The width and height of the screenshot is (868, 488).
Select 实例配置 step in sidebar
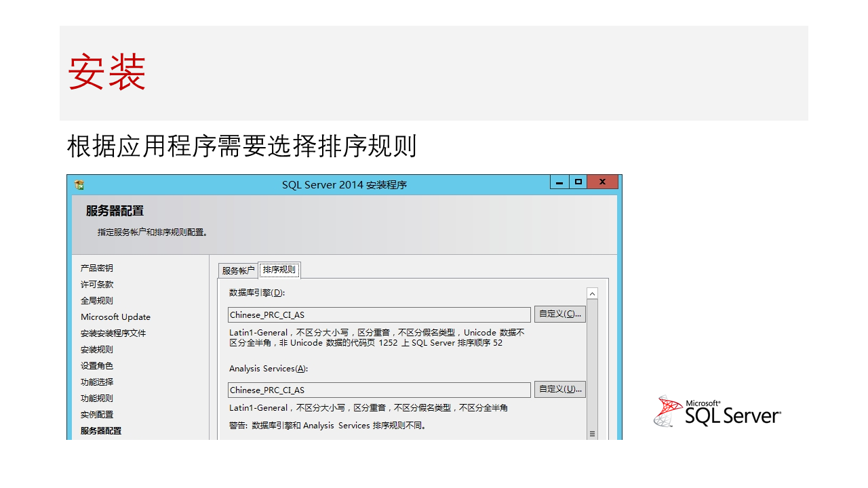click(x=97, y=415)
